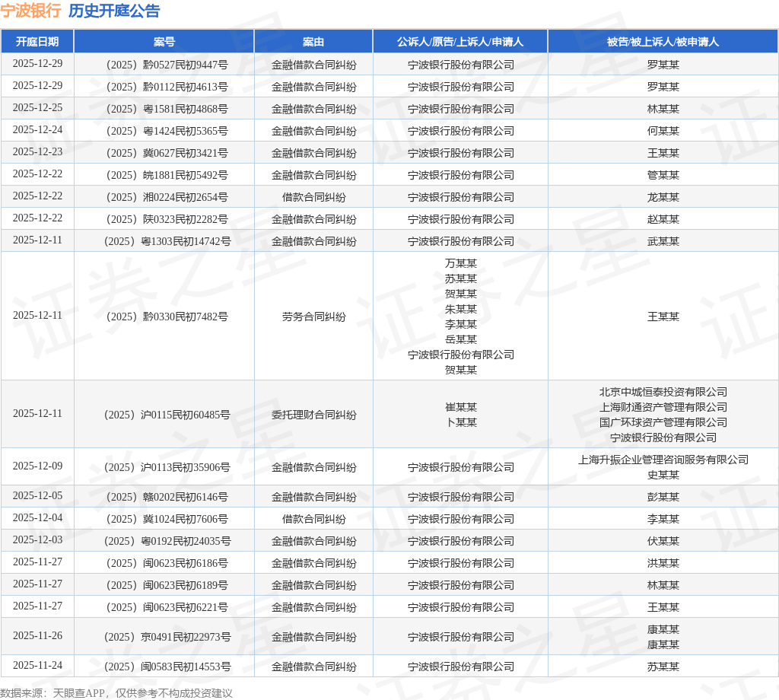Click defendant 国广环球资产管理有限公司

[x=663, y=422]
